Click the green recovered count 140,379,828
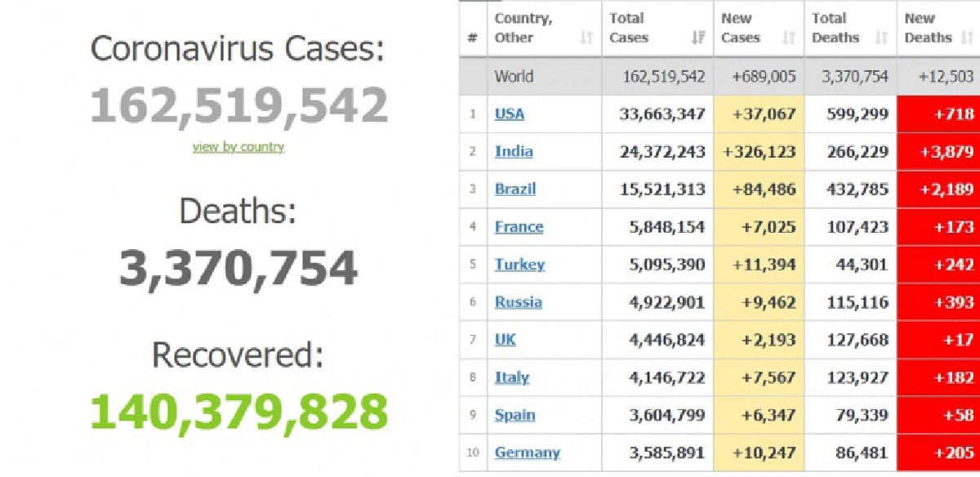980x477 pixels. [x=238, y=412]
